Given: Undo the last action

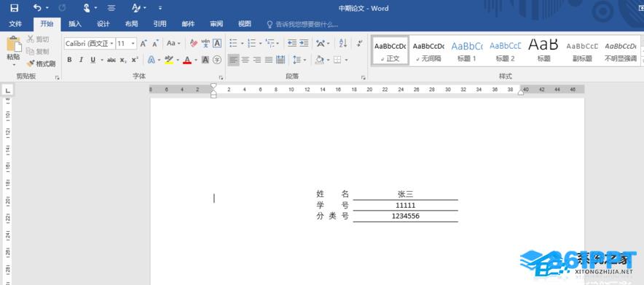Looking at the screenshot, I should [x=37, y=8].
